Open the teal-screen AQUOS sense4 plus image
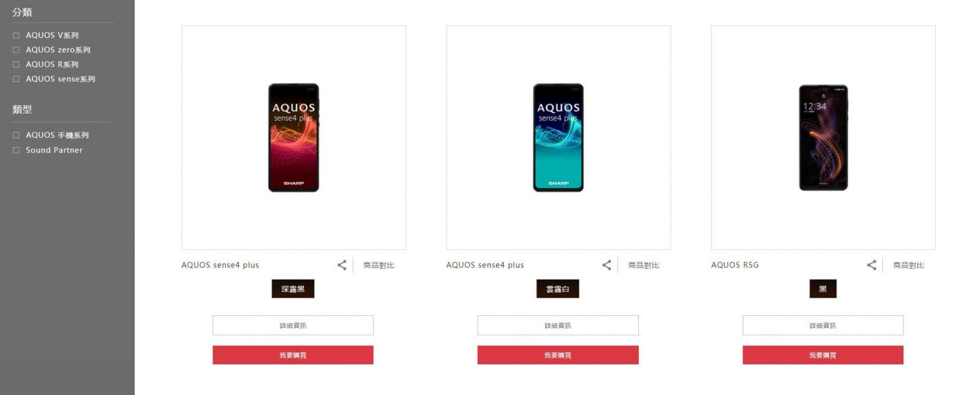This screenshot has width=980, height=395. point(558,138)
